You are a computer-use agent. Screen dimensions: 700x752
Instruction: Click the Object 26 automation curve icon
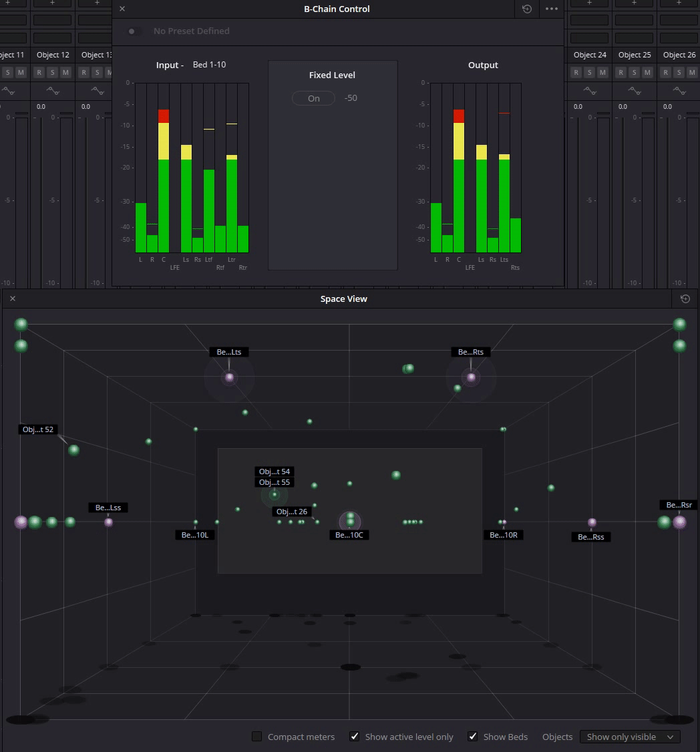tap(679, 90)
